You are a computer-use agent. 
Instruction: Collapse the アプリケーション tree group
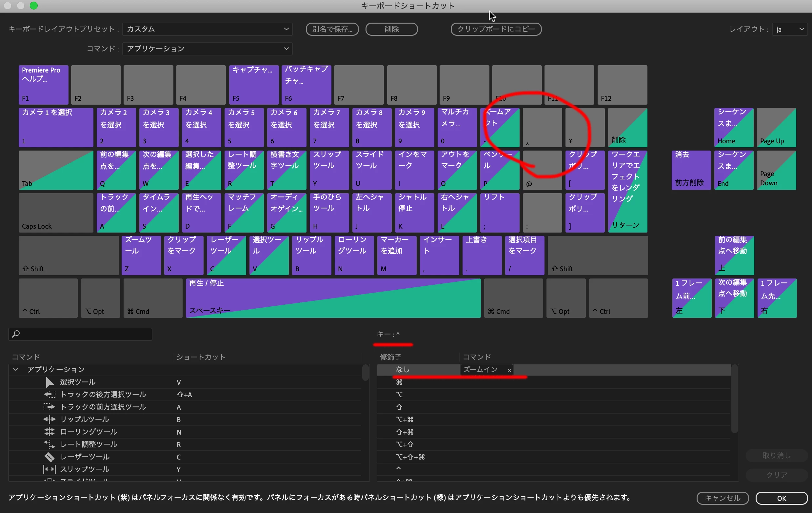(15, 369)
